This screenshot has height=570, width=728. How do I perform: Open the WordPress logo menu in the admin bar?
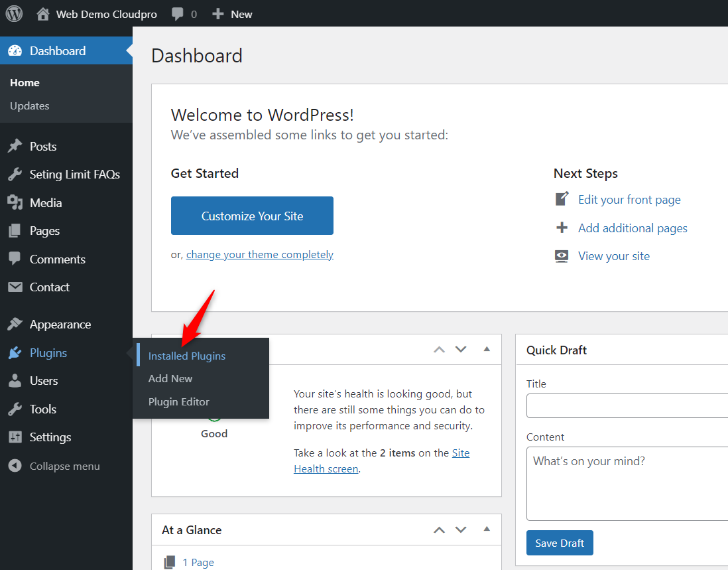pos(13,13)
